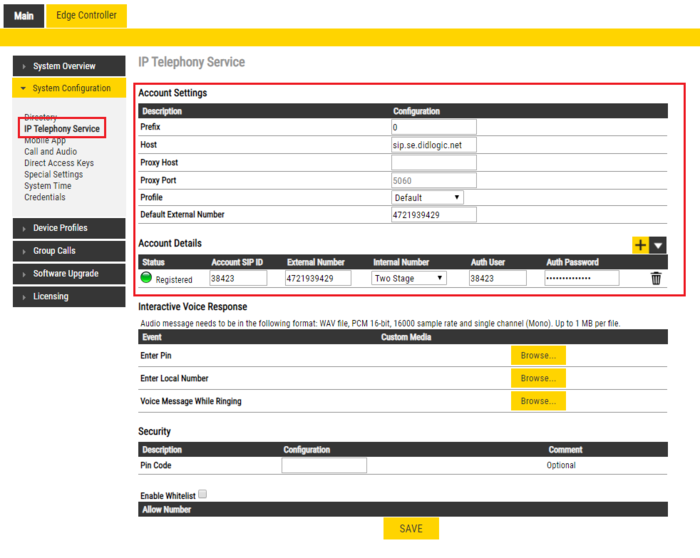700x558 pixels.
Task: Click Browse for Enter Pin media
Action: [538, 355]
